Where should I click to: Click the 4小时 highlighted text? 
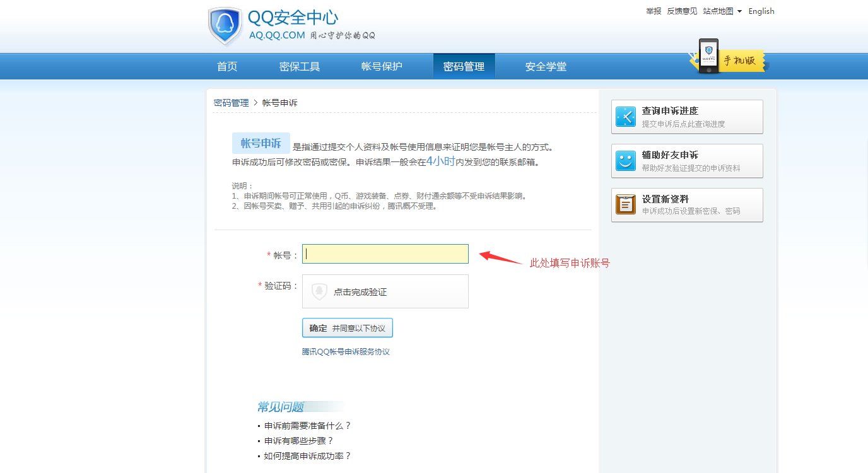pyautogui.click(x=440, y=161)
